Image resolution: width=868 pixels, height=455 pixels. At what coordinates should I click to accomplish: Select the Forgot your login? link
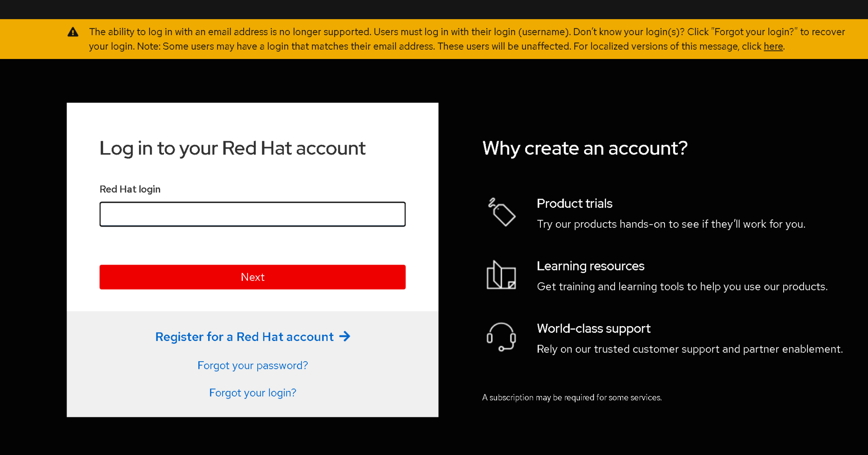point(253,393)
